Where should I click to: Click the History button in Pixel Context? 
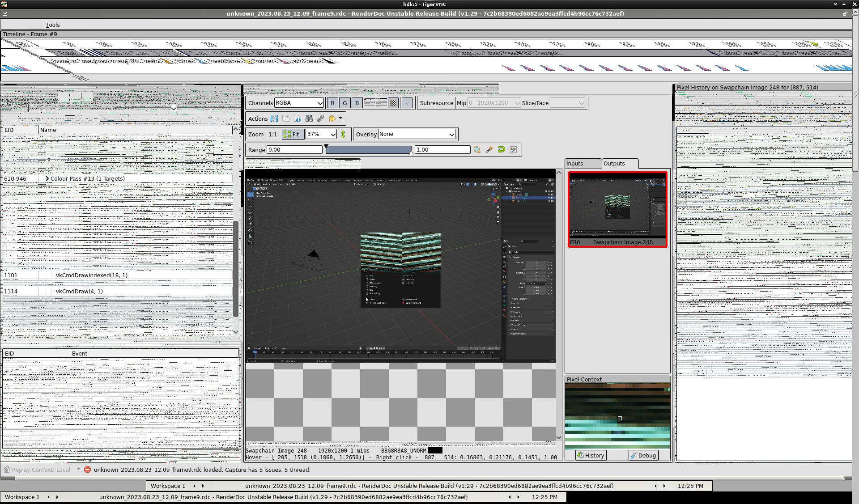pyautogui.click(x=591, y=455)
